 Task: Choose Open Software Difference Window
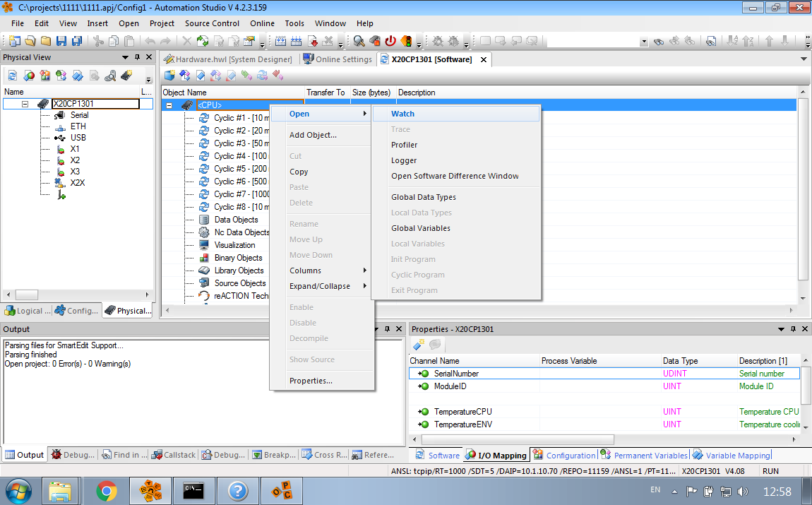pyautogui.click(x=455, y=176)
